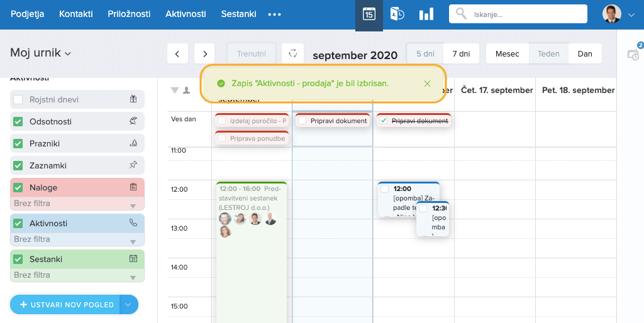Click the user profile avatar

pos(611,14)
